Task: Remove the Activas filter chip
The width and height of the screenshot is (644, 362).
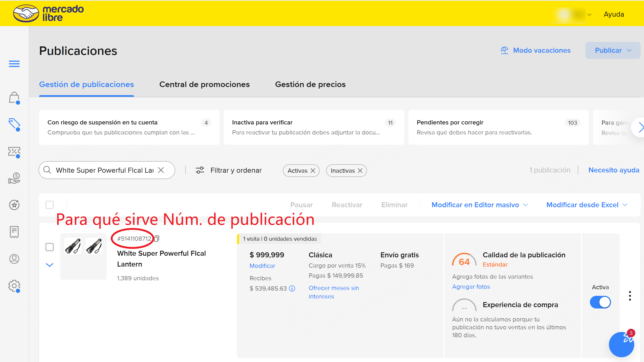Action: (x=313, y=171)
